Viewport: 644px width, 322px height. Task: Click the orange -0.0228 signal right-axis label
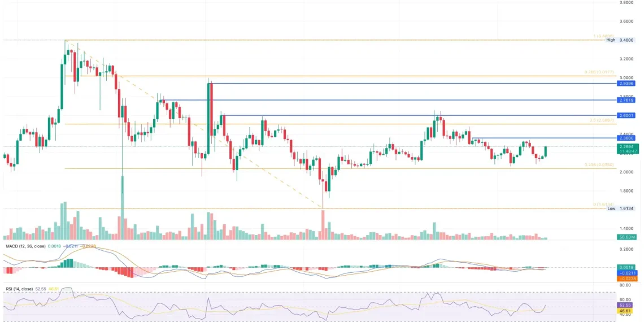click(x=627, y=279)
